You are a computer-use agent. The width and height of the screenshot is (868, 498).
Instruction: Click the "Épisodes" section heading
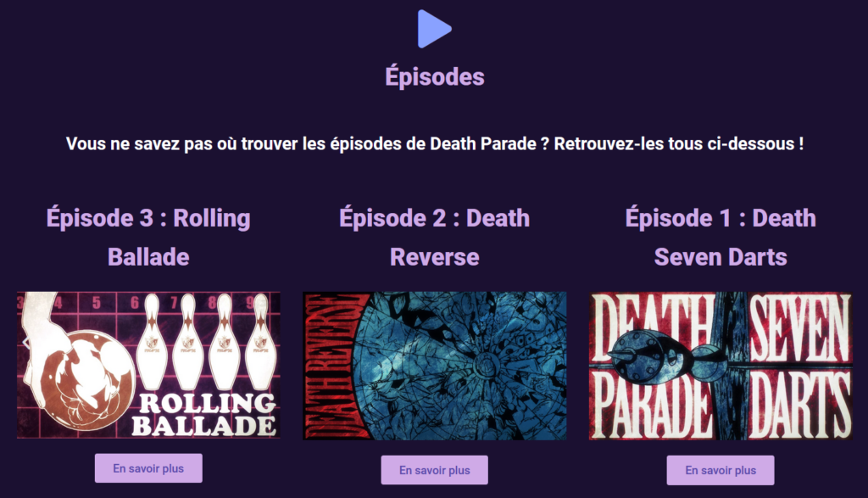[x=435, y=77]
